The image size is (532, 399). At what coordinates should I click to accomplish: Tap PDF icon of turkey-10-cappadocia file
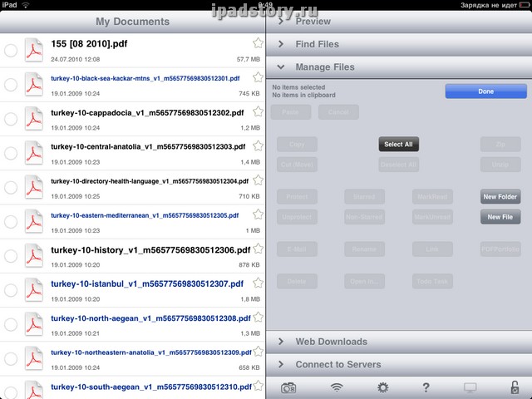(34, 119)
